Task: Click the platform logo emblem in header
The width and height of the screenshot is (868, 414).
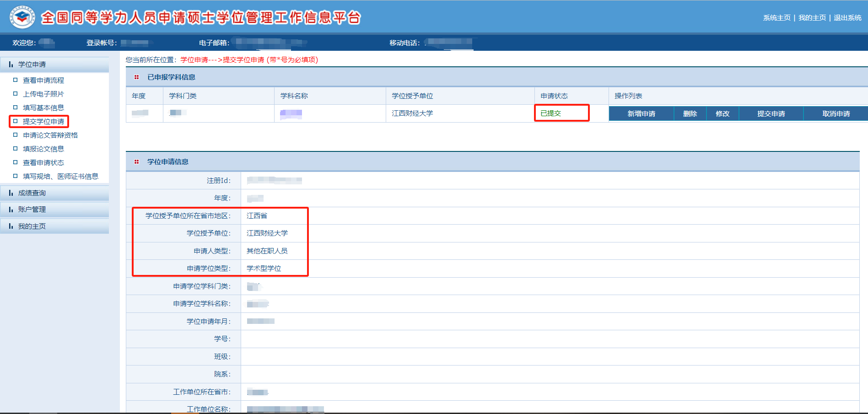Action: tap(22, 17)
